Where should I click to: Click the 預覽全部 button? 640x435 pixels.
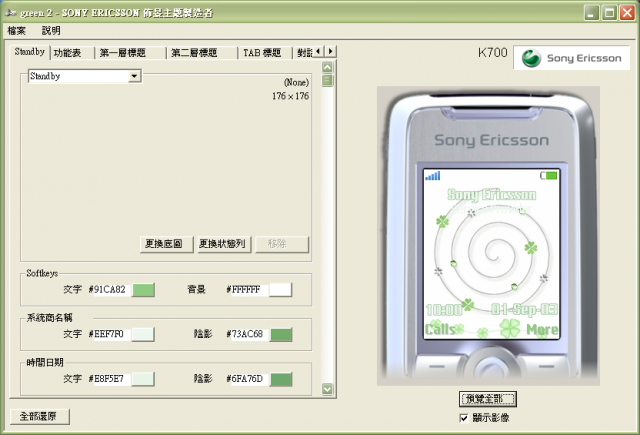coord(488,399)
